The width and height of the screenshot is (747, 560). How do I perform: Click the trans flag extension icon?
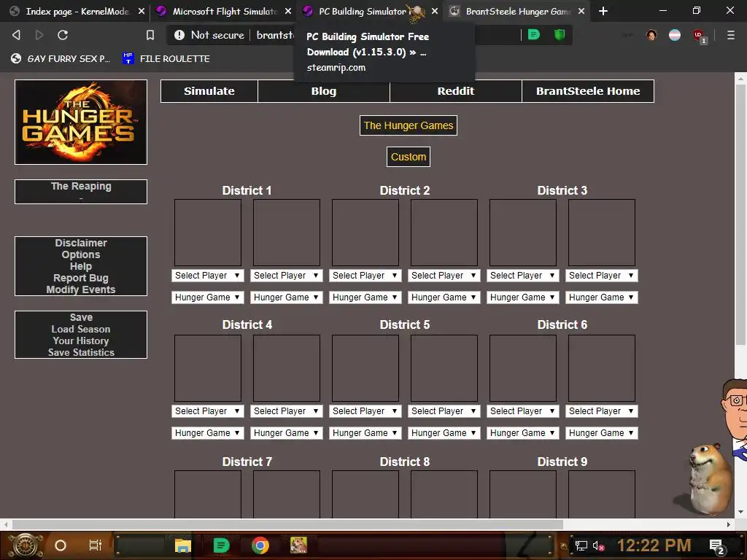675,35
